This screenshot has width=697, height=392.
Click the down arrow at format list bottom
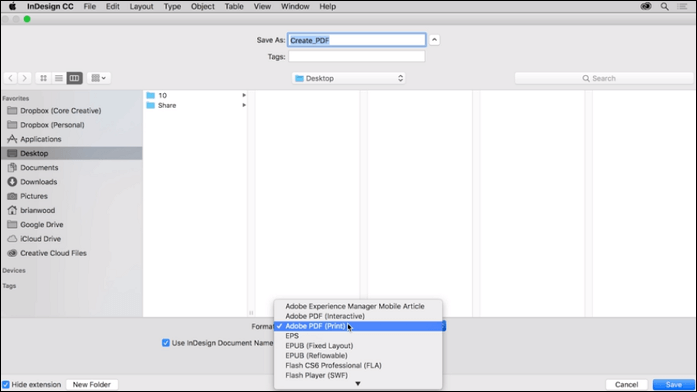coord(358,384)
